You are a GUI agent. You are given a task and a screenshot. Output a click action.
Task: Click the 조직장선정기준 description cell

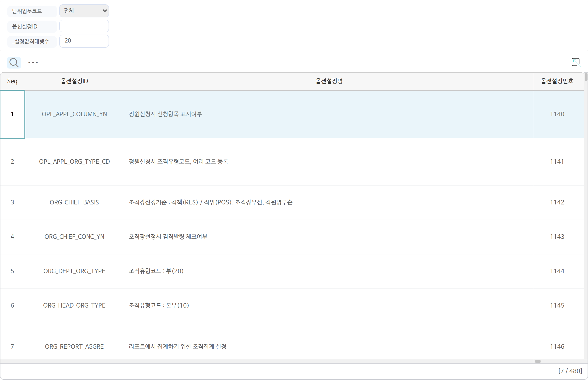(x=329, y=202)
